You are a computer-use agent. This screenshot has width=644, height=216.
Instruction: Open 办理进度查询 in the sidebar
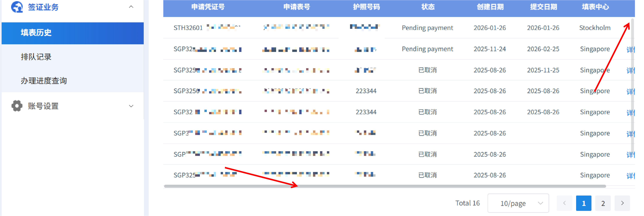[44, 81]
